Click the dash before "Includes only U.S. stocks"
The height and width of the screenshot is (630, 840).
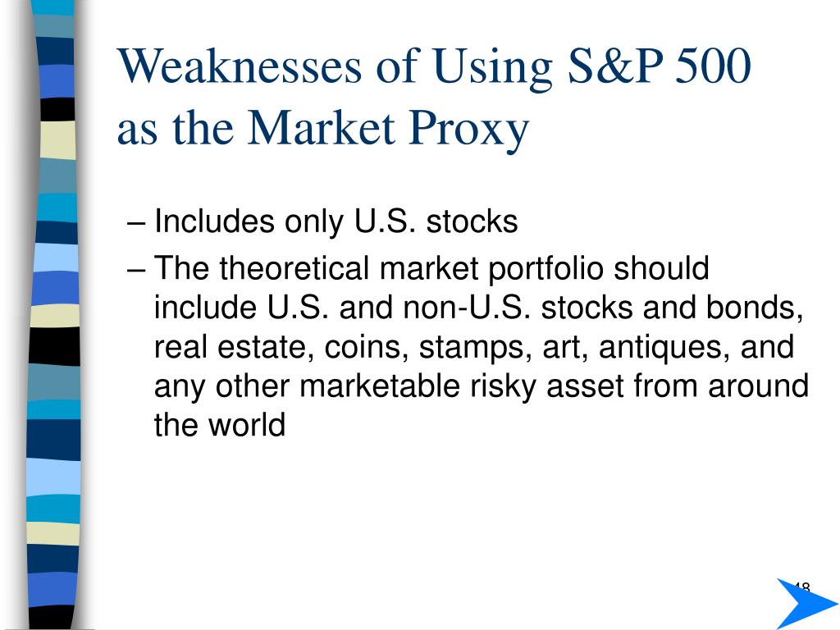[136, 223]
